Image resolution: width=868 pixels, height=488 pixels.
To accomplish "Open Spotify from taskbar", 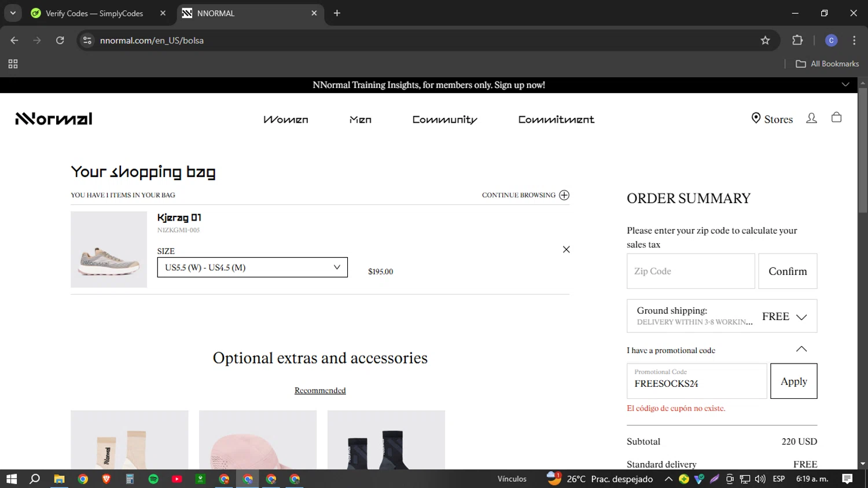I will [x=153, y=479].
